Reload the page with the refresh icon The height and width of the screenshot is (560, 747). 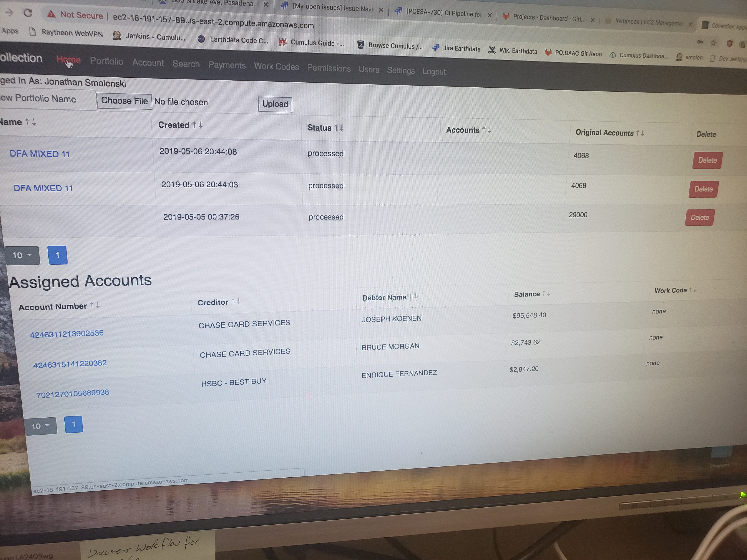click(x=28, y=13)
